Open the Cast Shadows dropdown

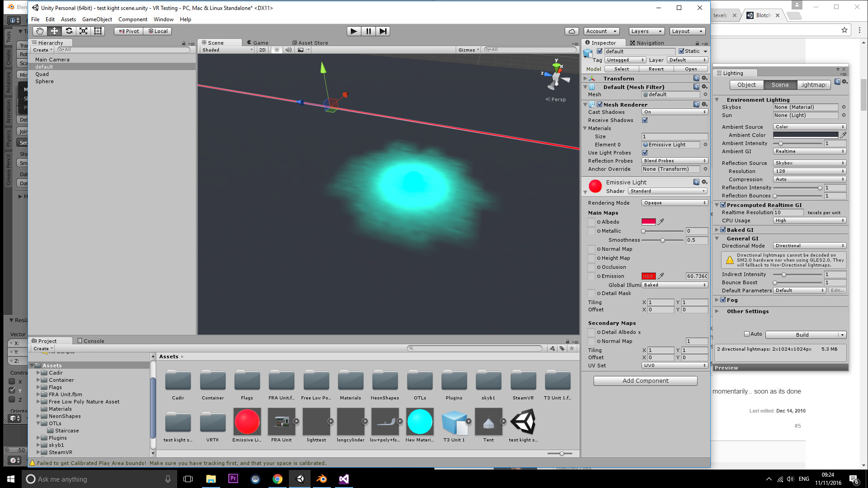(x=674, y=112)
